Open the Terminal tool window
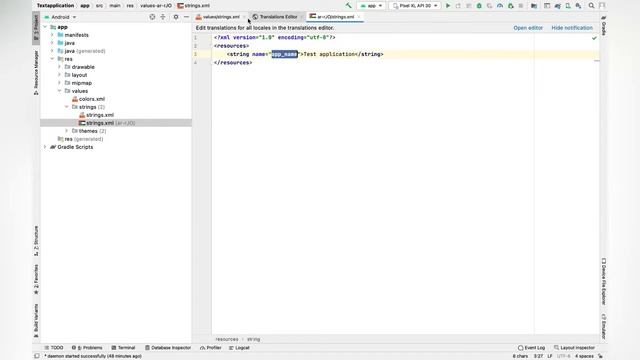Viewport: 640px width, 360px height. tap(123, 348)
